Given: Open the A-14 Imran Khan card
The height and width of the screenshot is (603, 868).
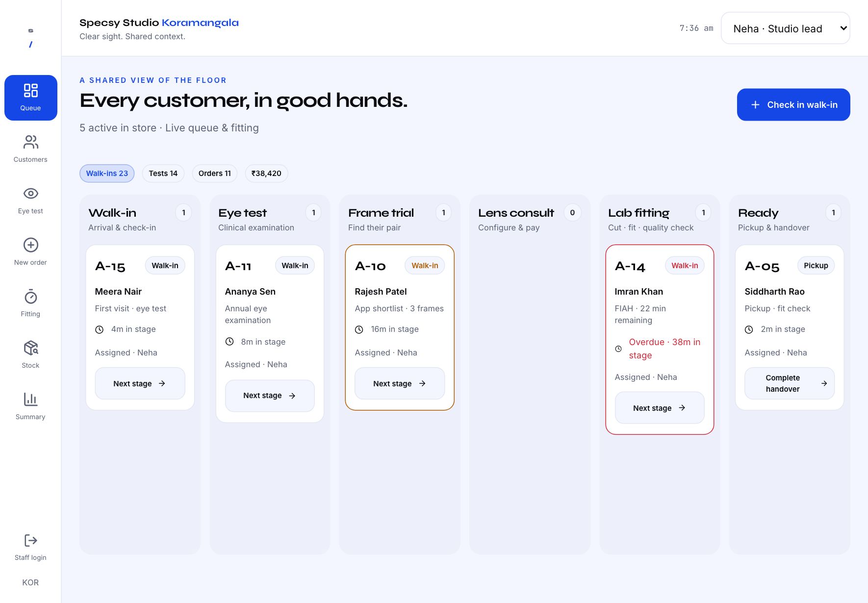Looking at the screenshot, I should (x=660, y=339).
